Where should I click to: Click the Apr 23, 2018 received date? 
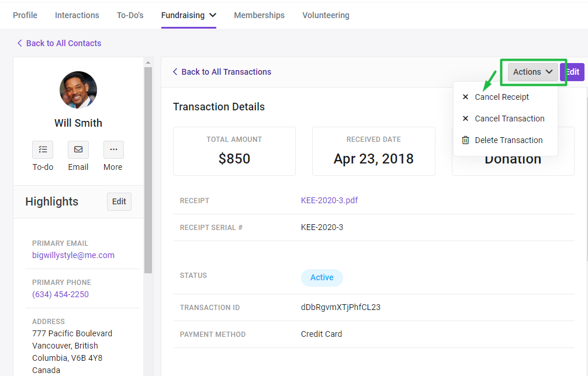373,159
